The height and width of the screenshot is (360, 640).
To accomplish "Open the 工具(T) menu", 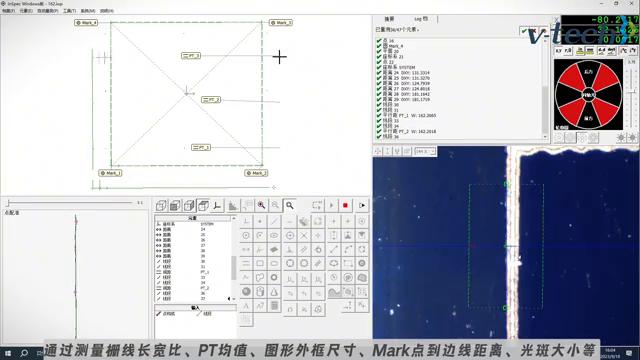I will [69, 11].
